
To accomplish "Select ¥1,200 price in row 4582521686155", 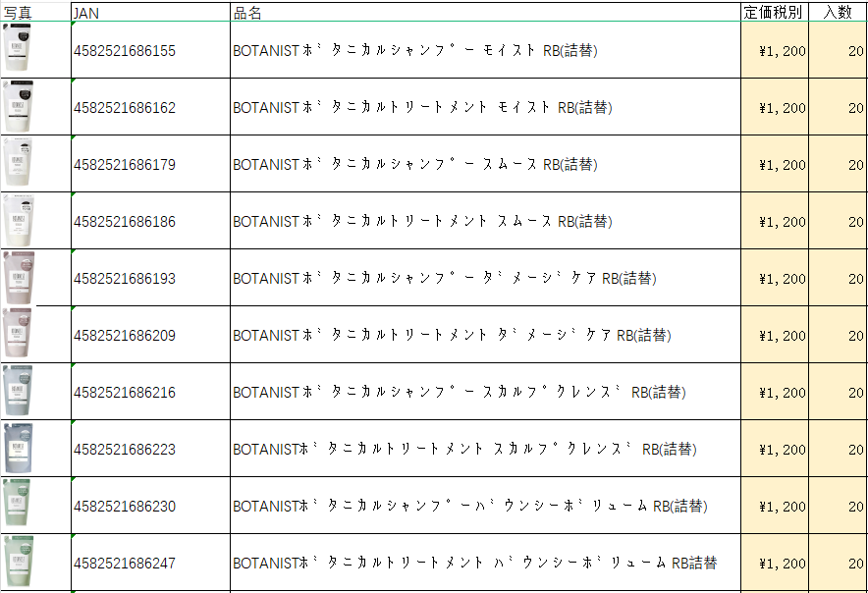I will 775,50.
